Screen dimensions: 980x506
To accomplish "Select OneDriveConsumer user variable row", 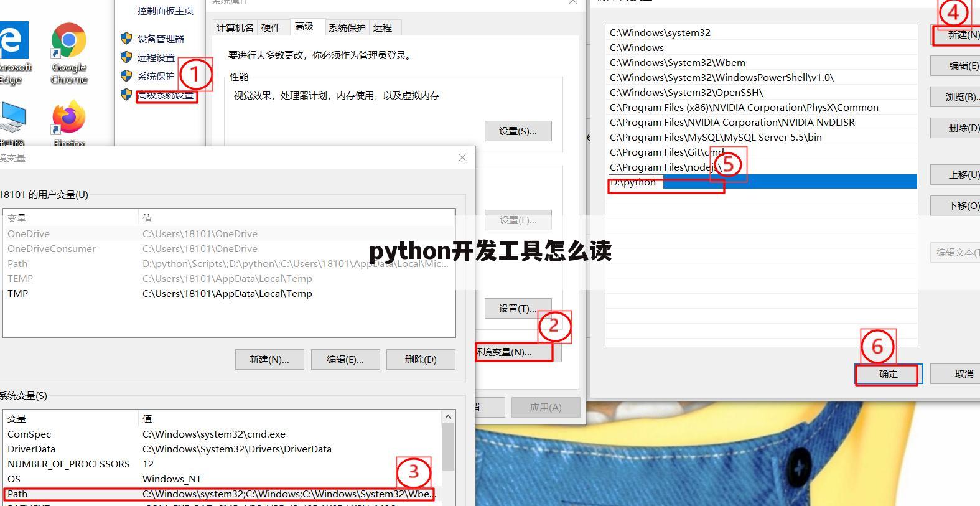I will click(x=229, y=248).
